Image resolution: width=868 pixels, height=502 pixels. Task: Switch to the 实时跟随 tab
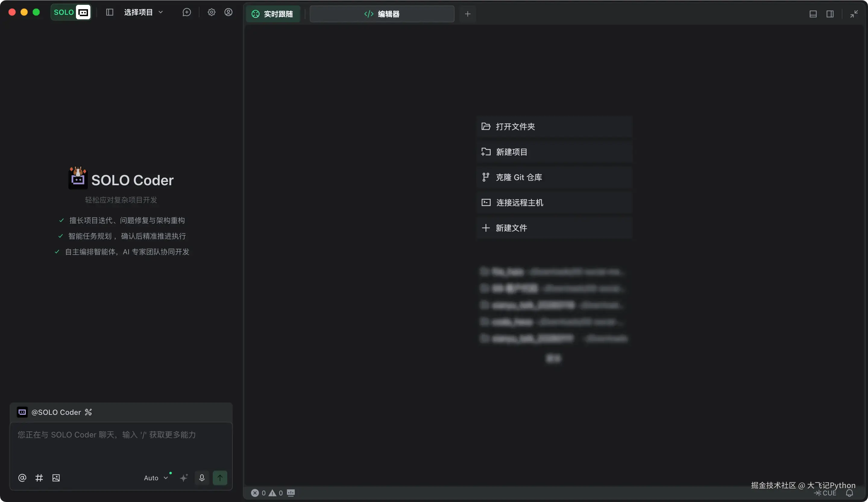273,14
